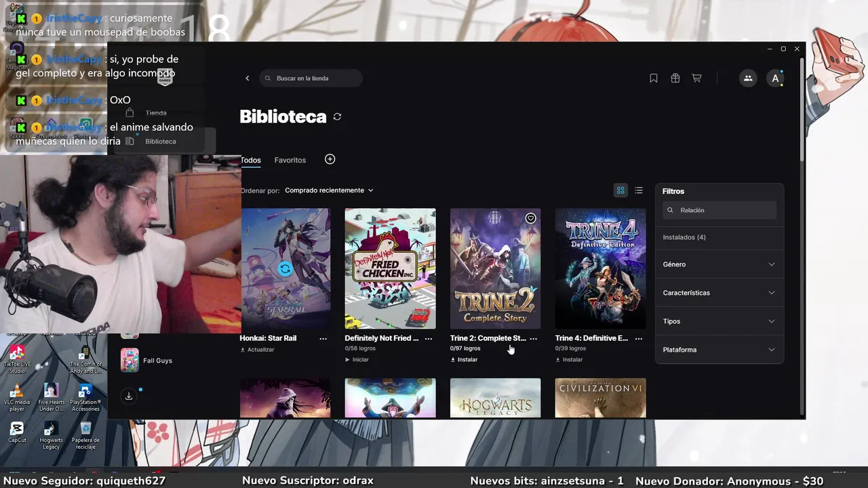This screenshot has height=488, width=868.
Task: Open the shopping cart
Action: click(x=696, y=79)
